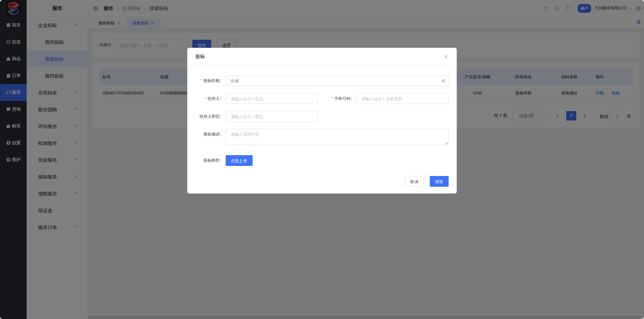Switch to the 我的招标 tab
Viewport: 644px width, 319px height.
106,23
